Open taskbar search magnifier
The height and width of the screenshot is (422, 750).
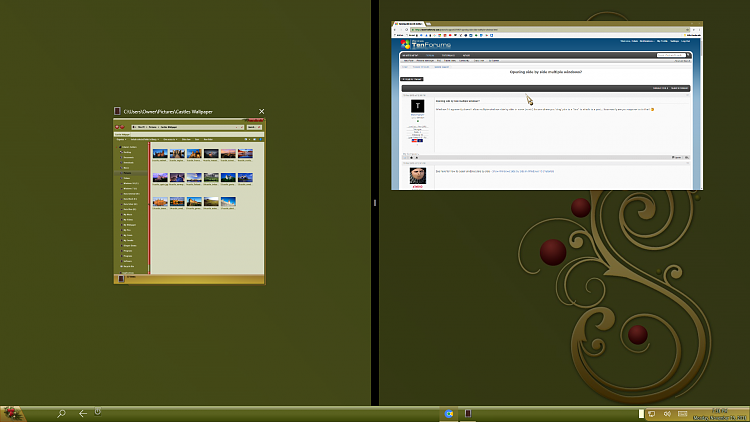click(x=61, y=413)
